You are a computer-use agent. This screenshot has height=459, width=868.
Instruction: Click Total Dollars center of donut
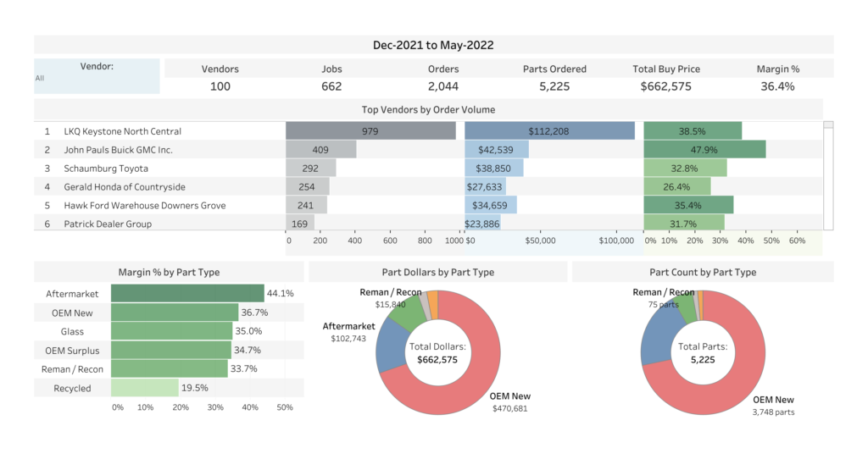(x=437, y=353)
